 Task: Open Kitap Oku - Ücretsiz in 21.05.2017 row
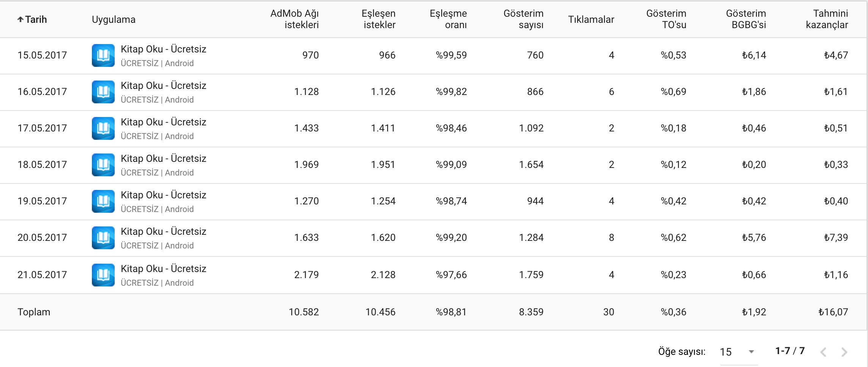tap(163, 269)
